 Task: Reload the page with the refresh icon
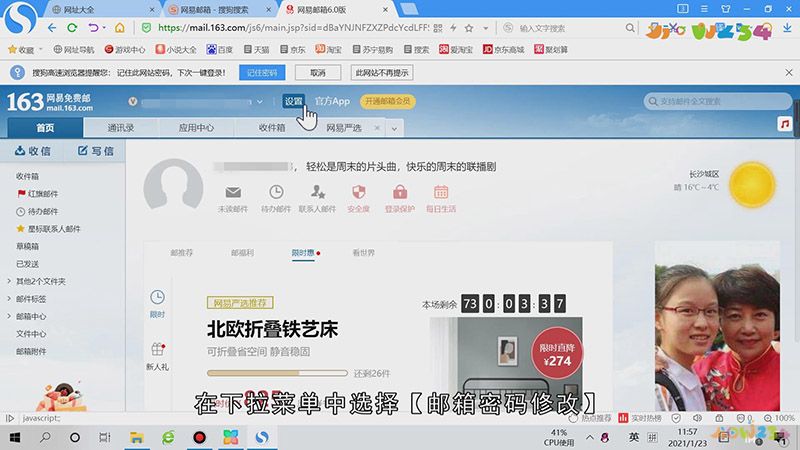click(72, 28)
